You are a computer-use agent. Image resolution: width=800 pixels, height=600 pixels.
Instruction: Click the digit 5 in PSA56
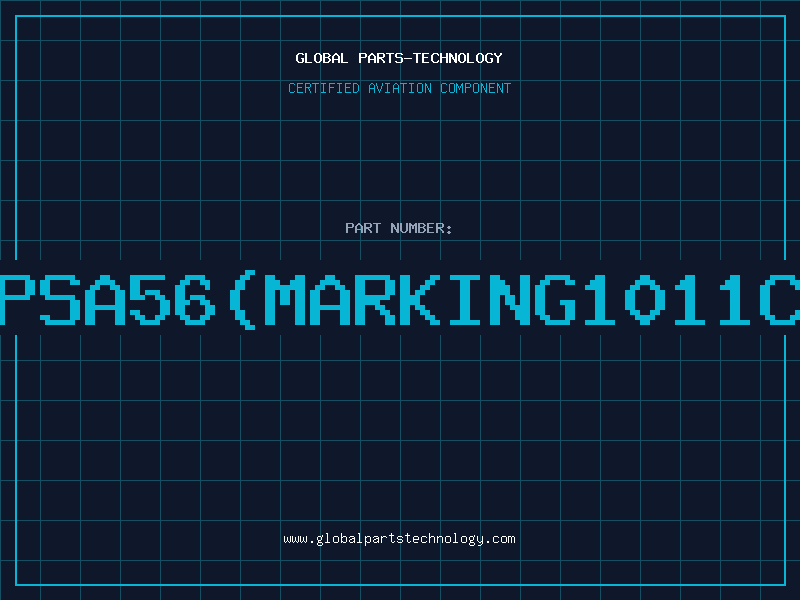click(x=150, y=299)
